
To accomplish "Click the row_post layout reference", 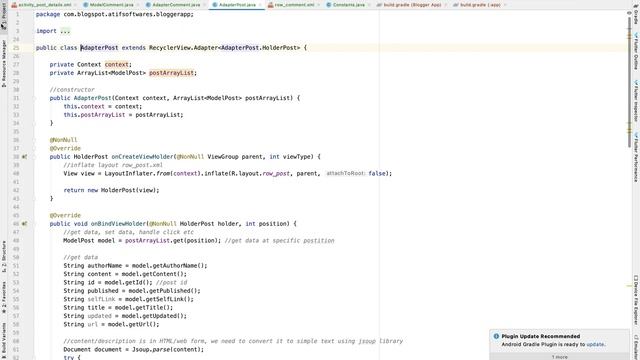I will pos(276,173).
